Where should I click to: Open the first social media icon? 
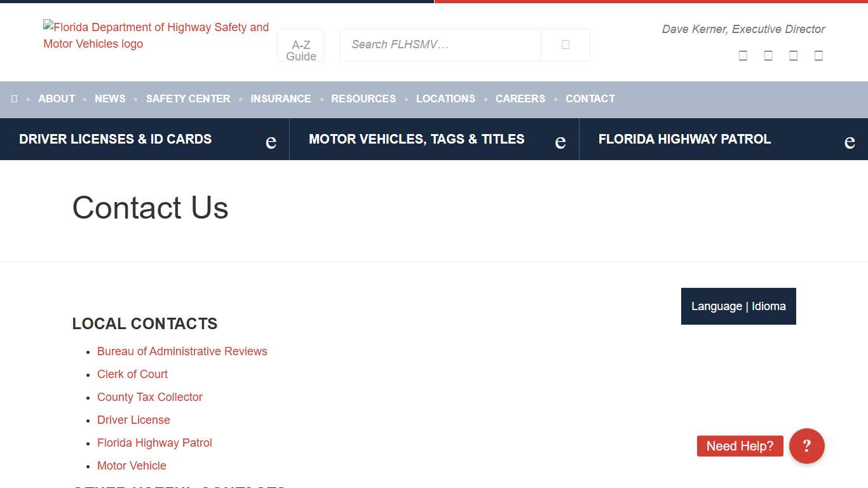[742, 55]
